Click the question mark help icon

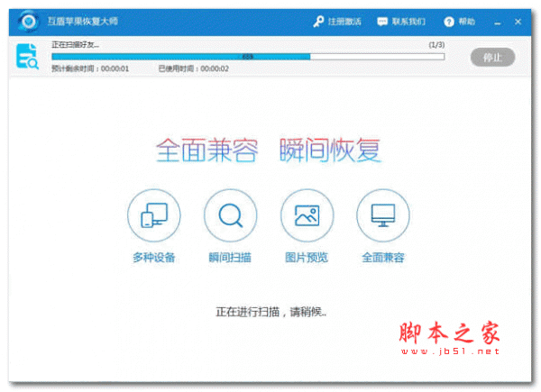click(449, 22)
